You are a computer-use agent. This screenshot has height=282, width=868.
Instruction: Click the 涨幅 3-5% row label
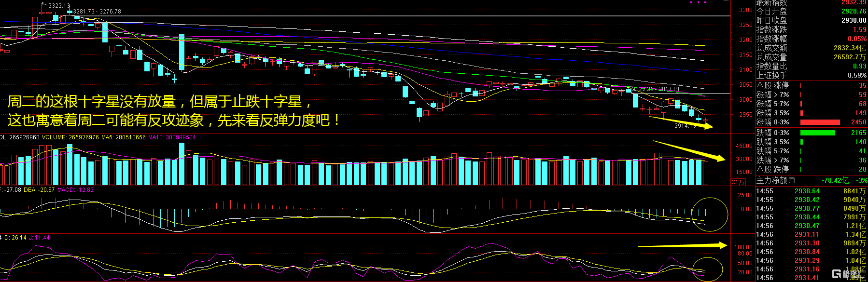click(772, 113)
